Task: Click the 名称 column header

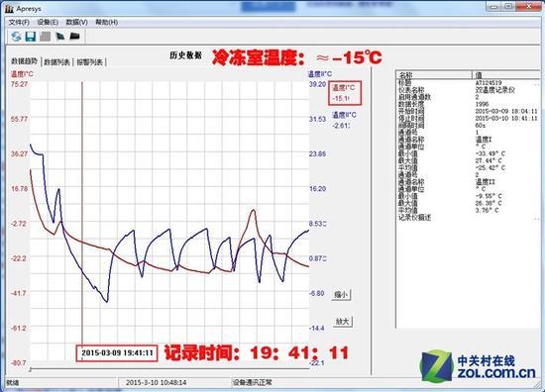Action: (433, 74)
